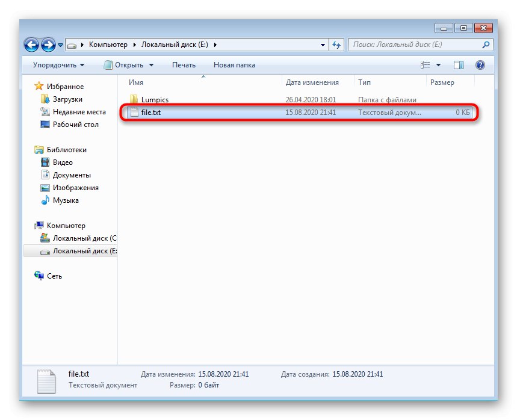Click the Локальный диск (C drive icon
This screenshot has width=517, height=420.
tap(45, 238)
